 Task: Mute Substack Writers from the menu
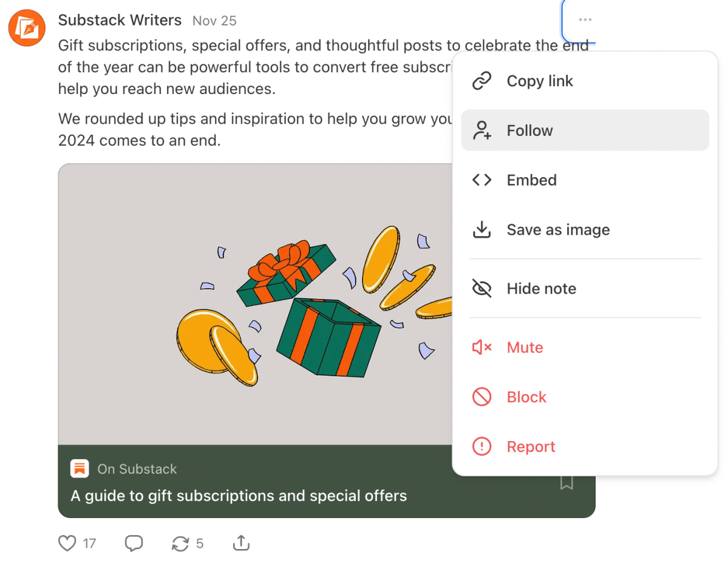585,348
